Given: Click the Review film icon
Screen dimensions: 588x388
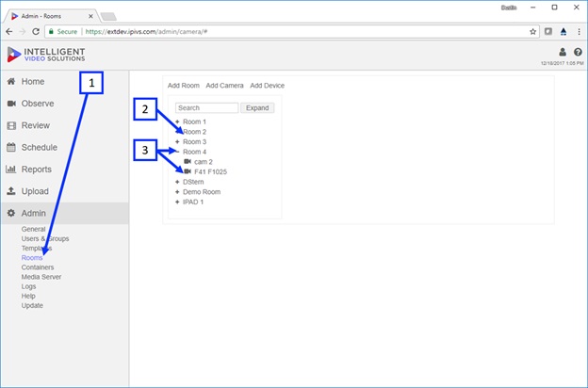Looking at the screenshot, I should pos(11,125).
